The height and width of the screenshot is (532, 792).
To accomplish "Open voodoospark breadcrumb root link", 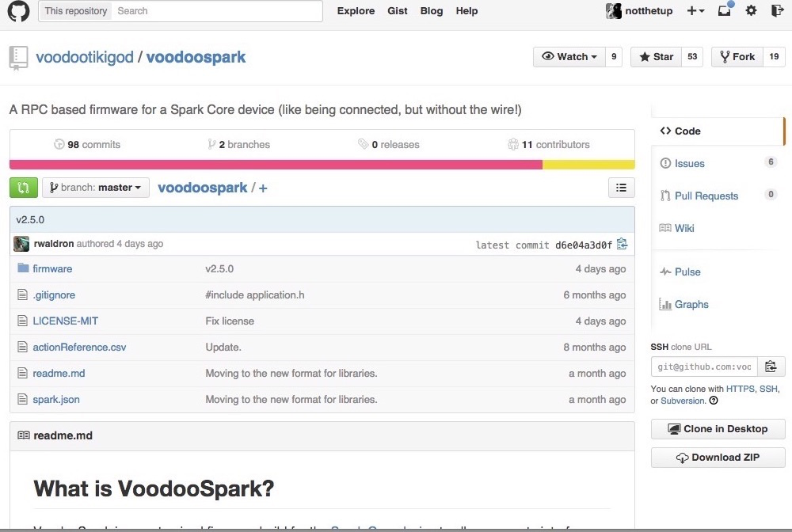I will point(203,188).
